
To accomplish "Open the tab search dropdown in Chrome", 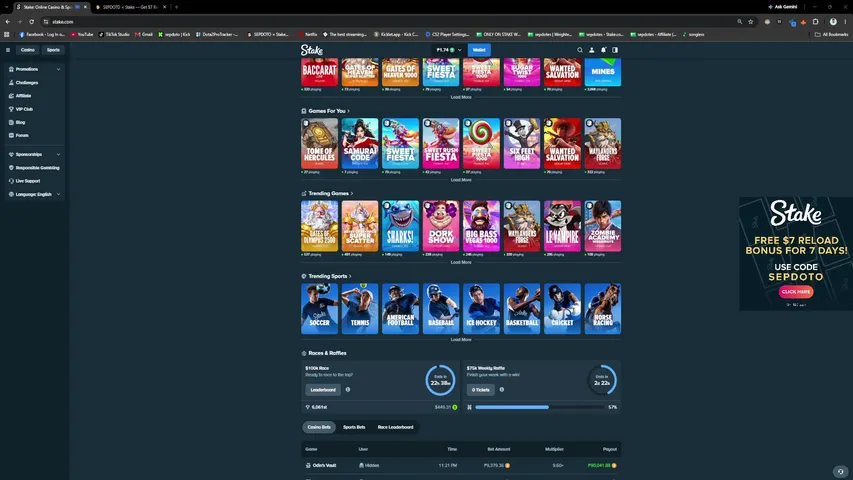I will point(7,7).
